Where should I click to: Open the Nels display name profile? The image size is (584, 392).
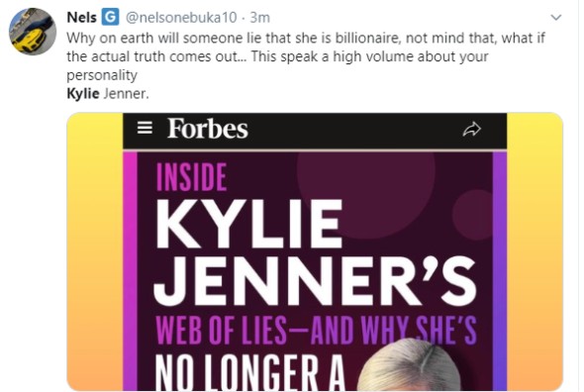[x=81, y=18]
